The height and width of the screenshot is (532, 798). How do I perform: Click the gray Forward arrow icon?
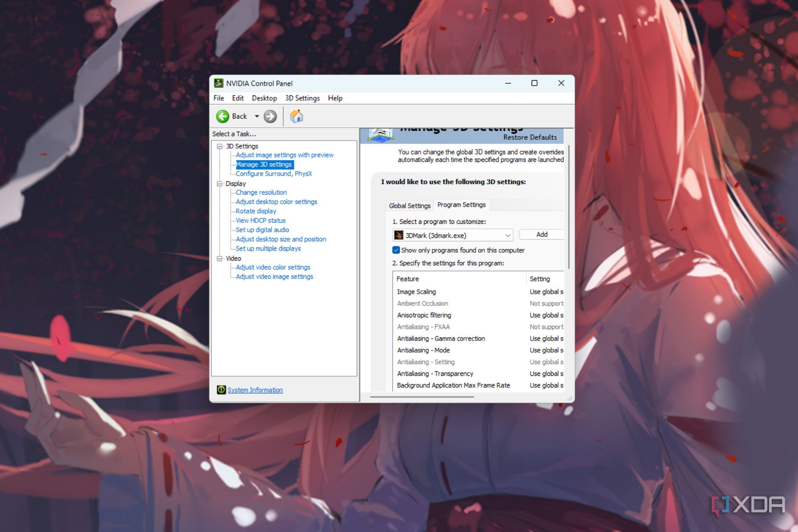click(x=270, y=116)
